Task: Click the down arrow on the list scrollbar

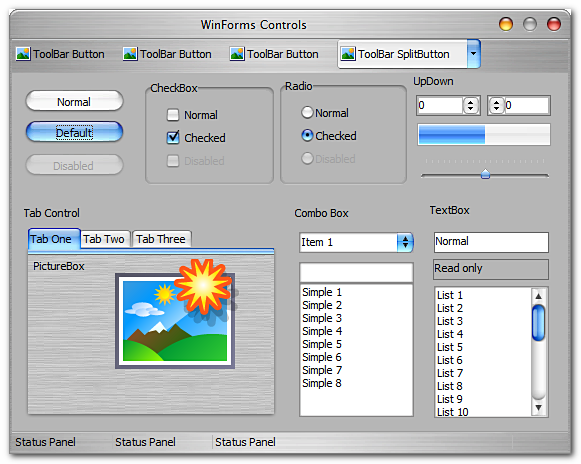Action: 538,408
